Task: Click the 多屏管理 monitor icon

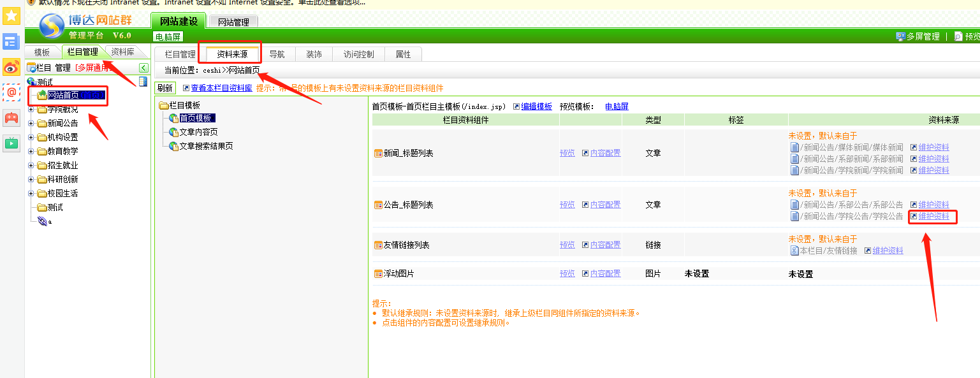Action: (x=900, y=37)
